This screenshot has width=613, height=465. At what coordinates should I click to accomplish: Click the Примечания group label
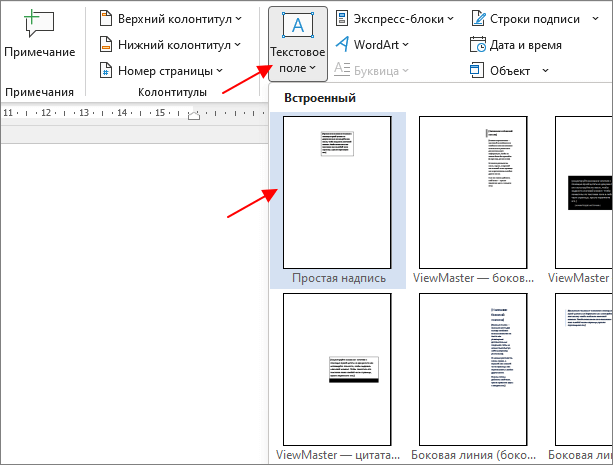coord(39,92)
